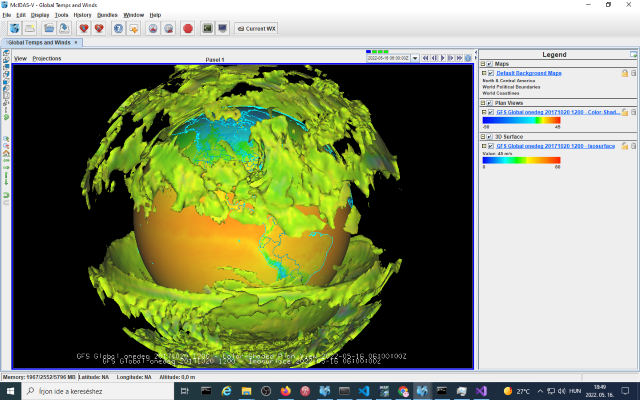Pan right with the green right arrow
640x400 pixels.
pyautogui.click(x=6, y=167)
